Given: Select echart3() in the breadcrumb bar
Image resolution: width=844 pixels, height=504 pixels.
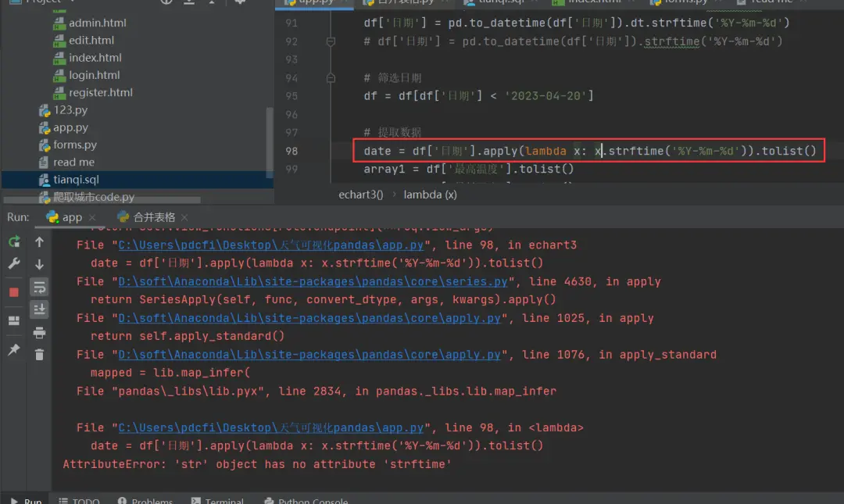Looking at the screenshot, I should tap(360, 195).
